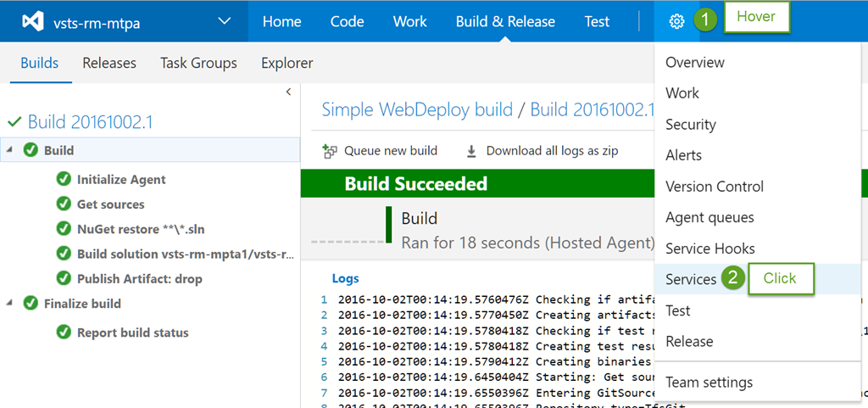The height and width of the screenshot is (408, 868).
Task: Click the Queue new build icon
Action: [x=330, y=151]
